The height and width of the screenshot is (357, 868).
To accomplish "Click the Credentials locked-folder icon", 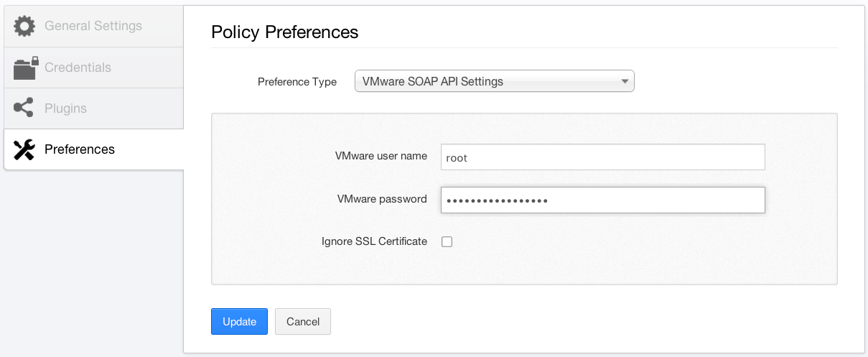I will tap(24, 68).
